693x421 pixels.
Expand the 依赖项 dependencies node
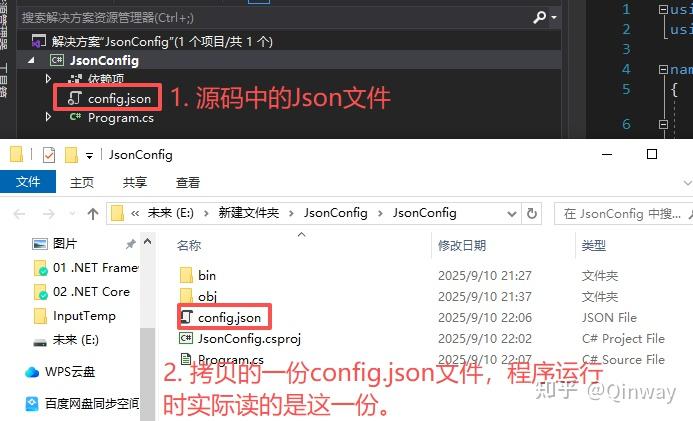click(48, 79)
